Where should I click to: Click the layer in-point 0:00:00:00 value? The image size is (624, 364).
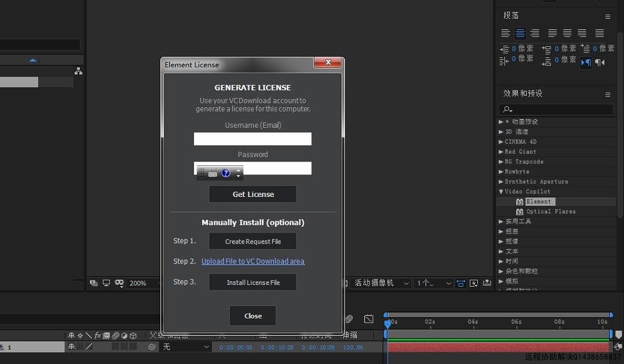[x=236, y=347]
